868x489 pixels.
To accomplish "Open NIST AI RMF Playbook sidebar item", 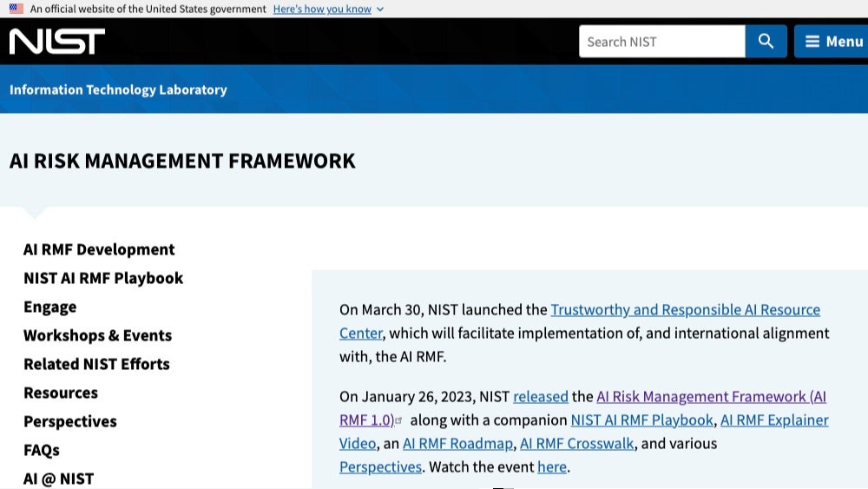I will point(103,278).
